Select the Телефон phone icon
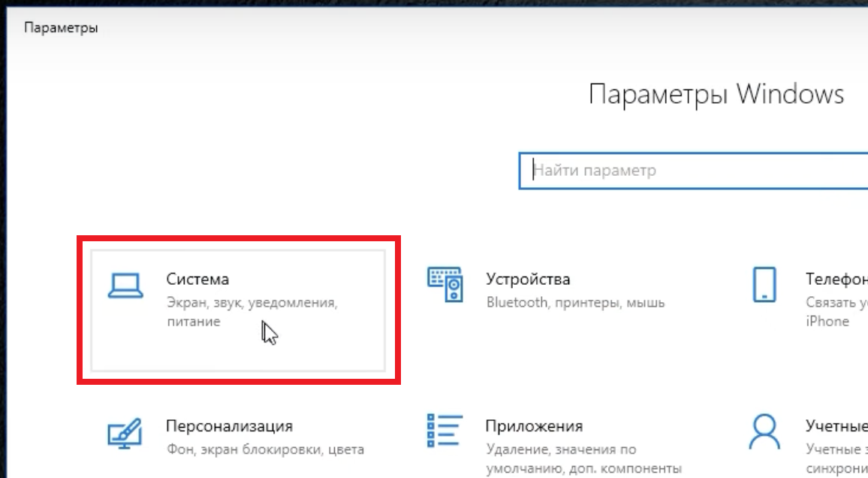 764,285
